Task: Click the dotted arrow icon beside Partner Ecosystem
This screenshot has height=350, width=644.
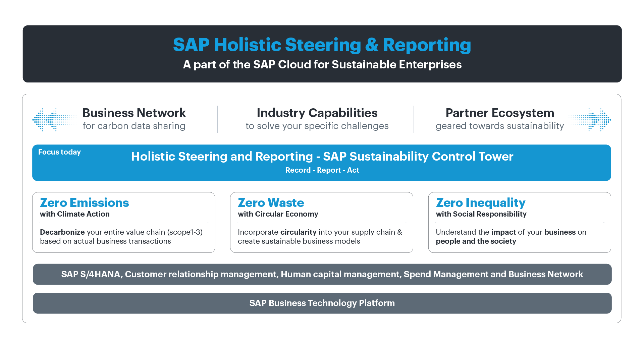Action: [589, 120]
